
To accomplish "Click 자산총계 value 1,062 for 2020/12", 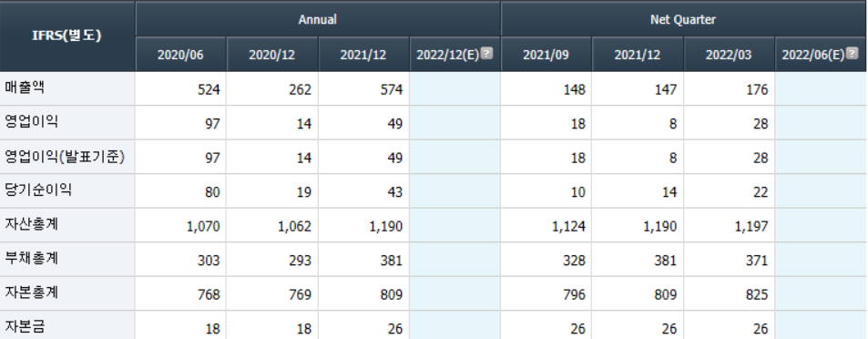I will point(295,226).
